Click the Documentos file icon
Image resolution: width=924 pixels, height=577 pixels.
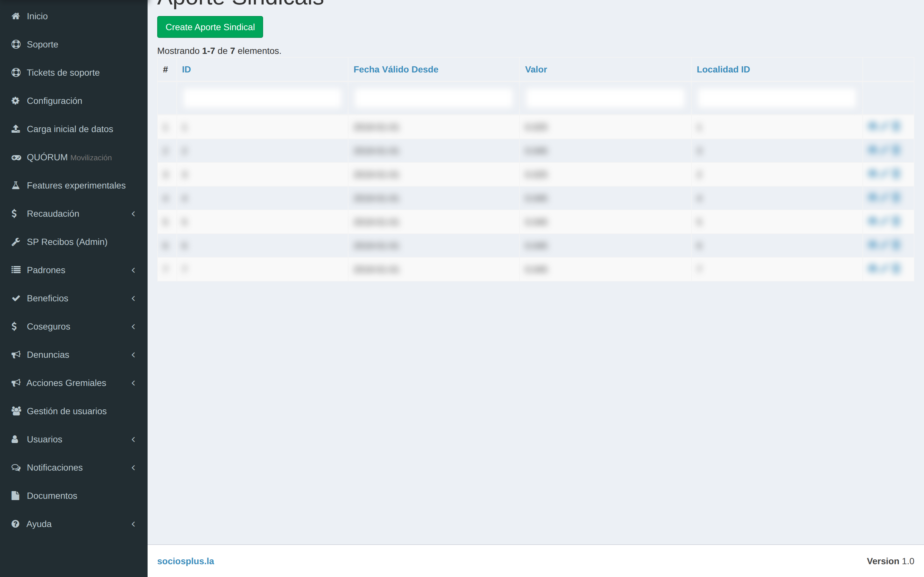(x=15, y=496)
